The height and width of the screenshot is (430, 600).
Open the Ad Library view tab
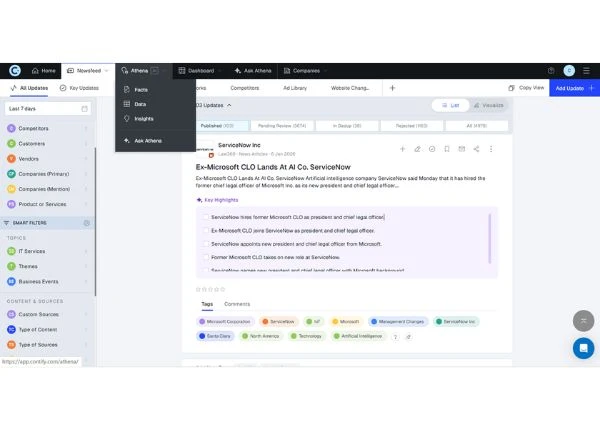295,88
